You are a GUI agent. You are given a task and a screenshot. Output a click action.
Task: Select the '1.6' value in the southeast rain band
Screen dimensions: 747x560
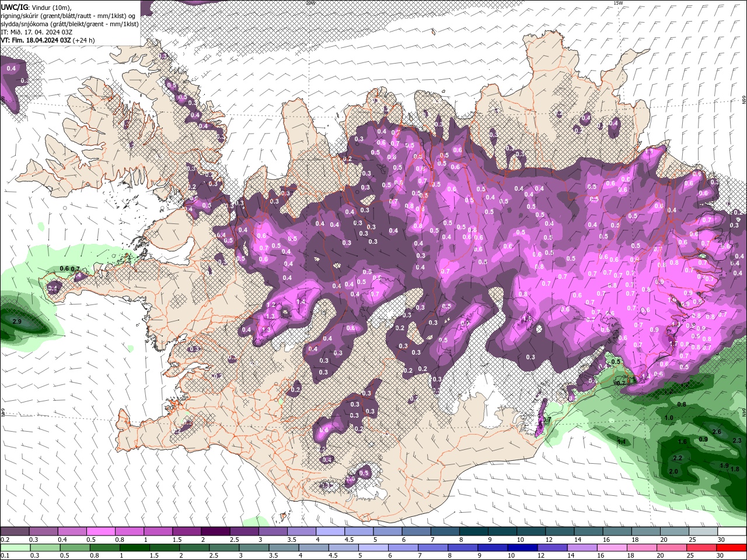tap(683, 442)
